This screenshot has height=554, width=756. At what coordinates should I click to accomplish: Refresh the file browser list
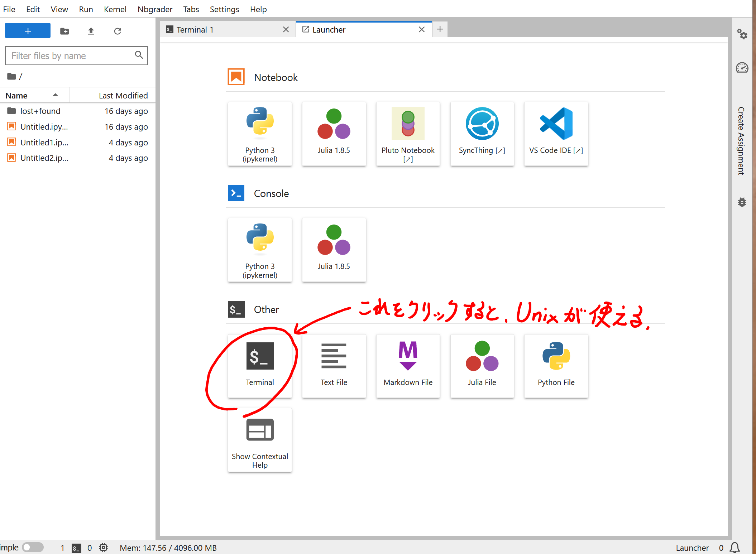118,31
